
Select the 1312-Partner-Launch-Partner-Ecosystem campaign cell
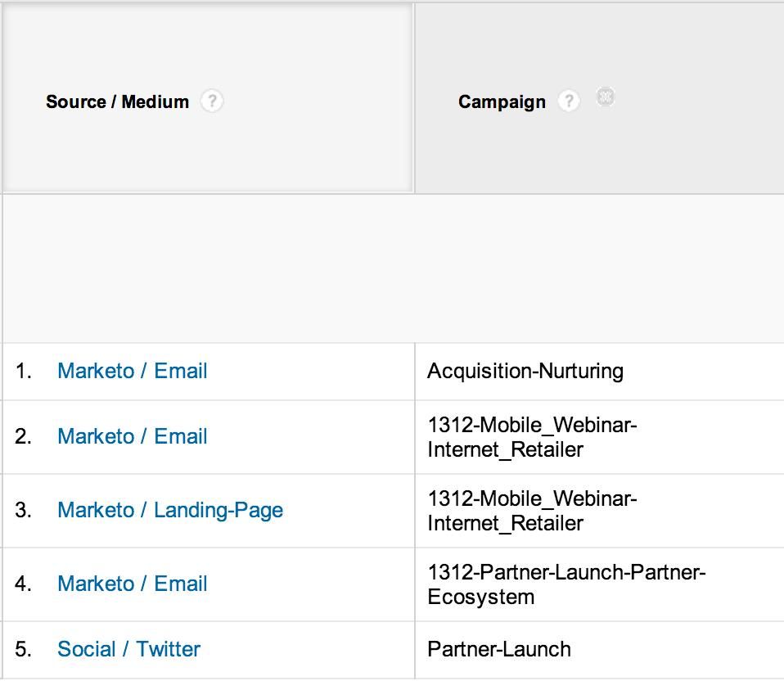point(566,584)
